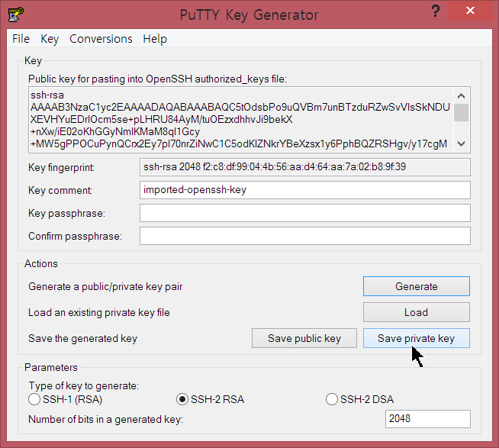The width and height of the screenshot is (499, 448).
Task: Click the Save private key button
Action: [417, 338]
